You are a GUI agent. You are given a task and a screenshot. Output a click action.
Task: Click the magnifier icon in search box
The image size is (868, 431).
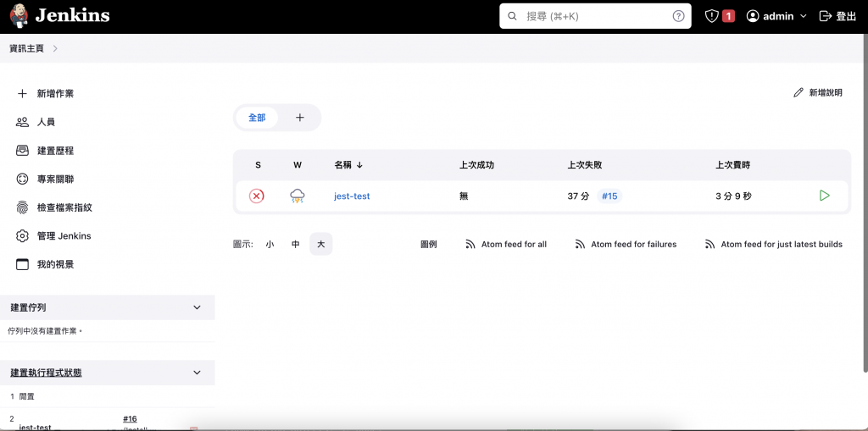tap(513, 16)
